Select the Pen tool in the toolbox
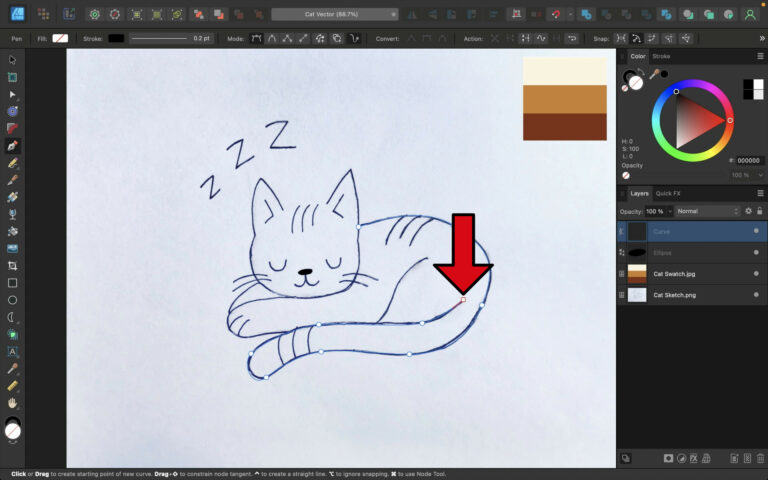 pyautogui.click(x=12, y=145)
